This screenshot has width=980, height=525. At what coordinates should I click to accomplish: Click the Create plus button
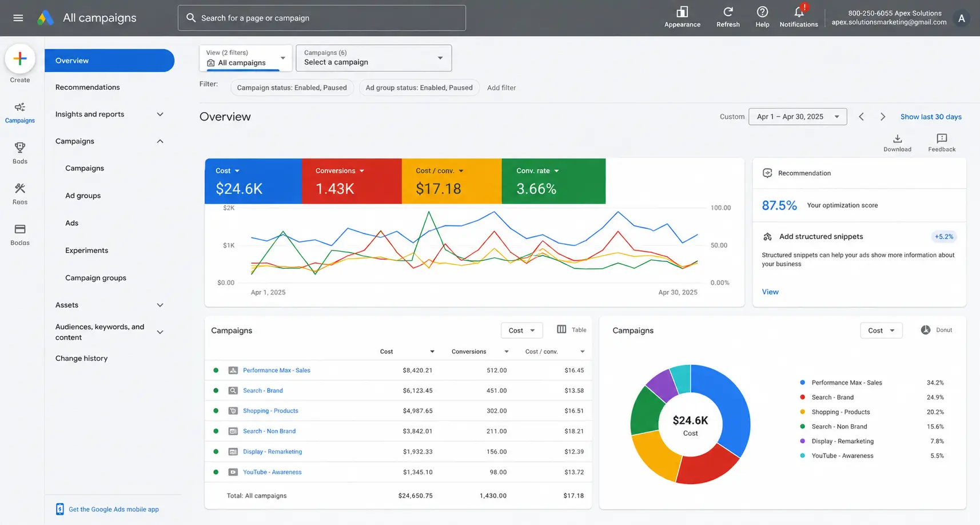(x=20, y=58)
